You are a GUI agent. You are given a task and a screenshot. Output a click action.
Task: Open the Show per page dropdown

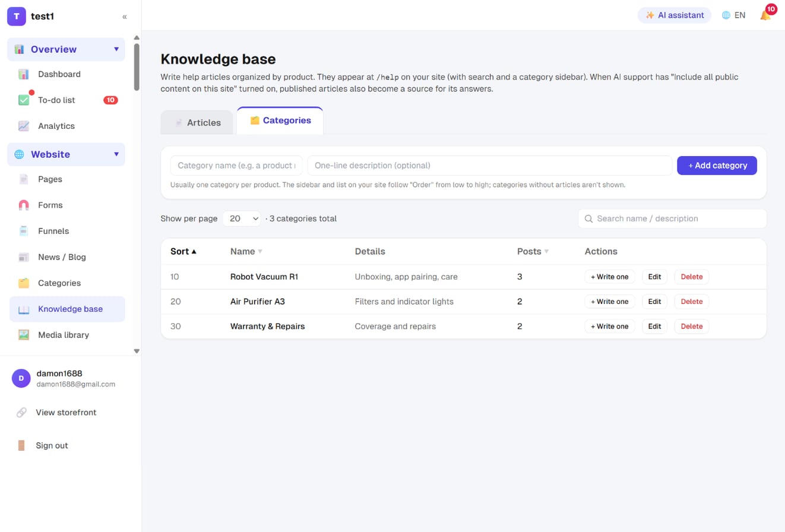tap(242, 218)
